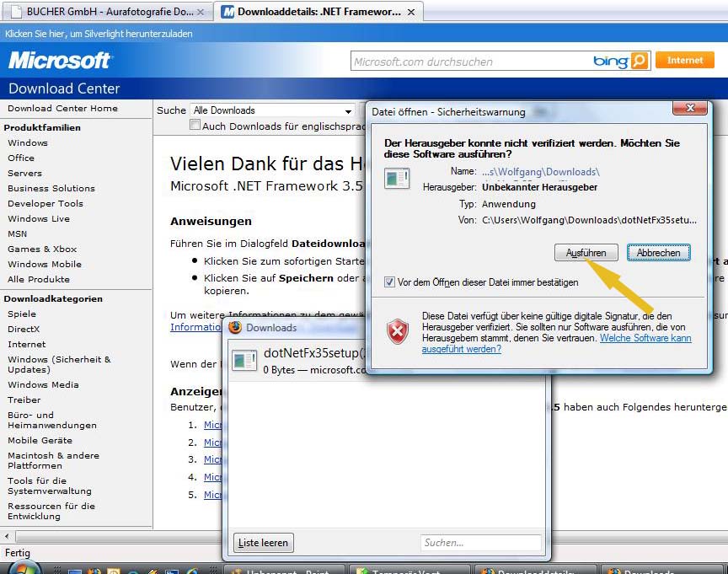Click the page icon on the BUCHER GmbH tab
The width and height of the screenshot is (728, 574).
pyautogui.click(x=16, y=12)
